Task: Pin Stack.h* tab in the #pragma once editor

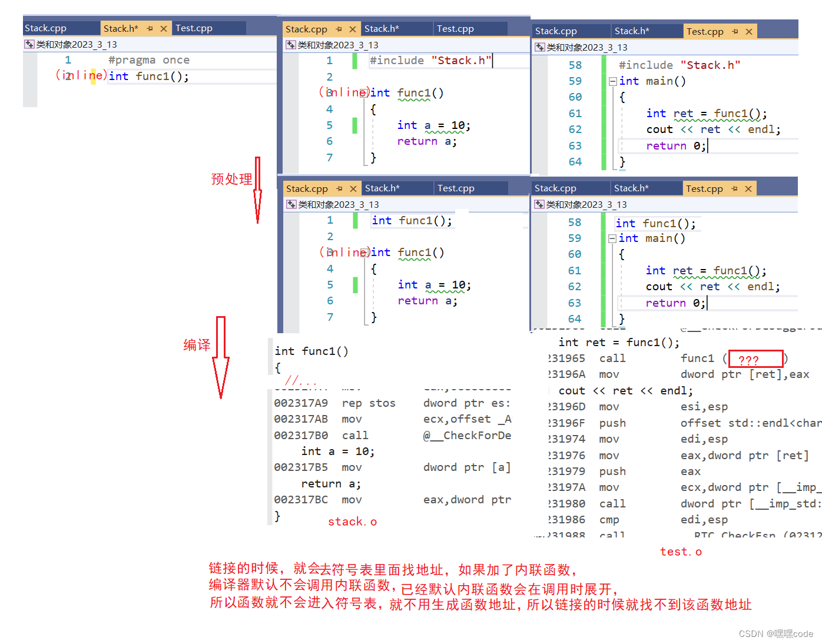Action: [x=150, y=28]
